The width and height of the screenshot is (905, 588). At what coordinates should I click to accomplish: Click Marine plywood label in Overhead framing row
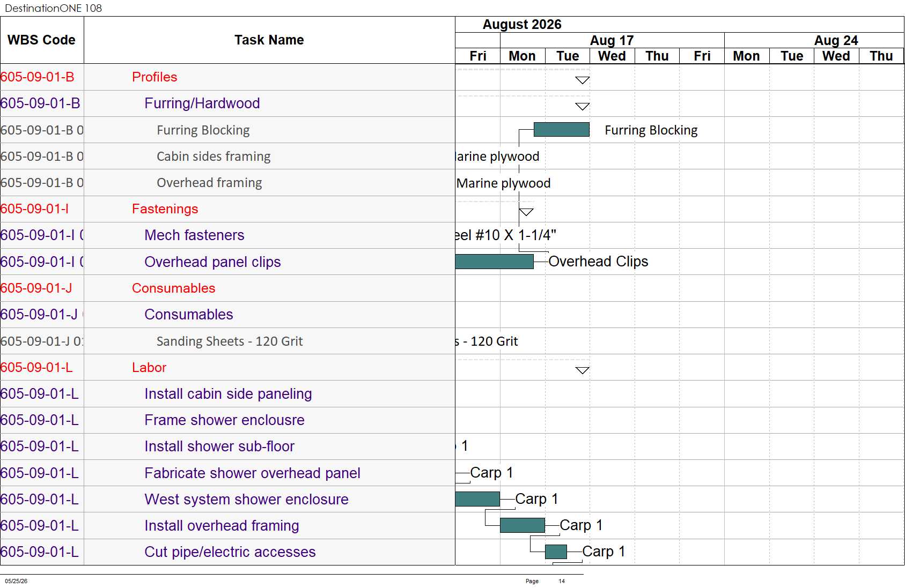[503, 183]
